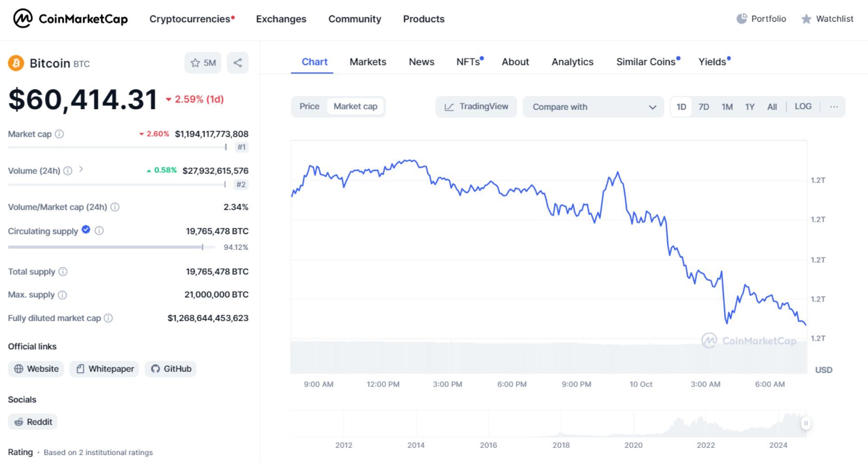Viewport: 868px width, 468px height.
Task: Enable logarithmic scale with LOG
Action: click(x=803, y=107)
